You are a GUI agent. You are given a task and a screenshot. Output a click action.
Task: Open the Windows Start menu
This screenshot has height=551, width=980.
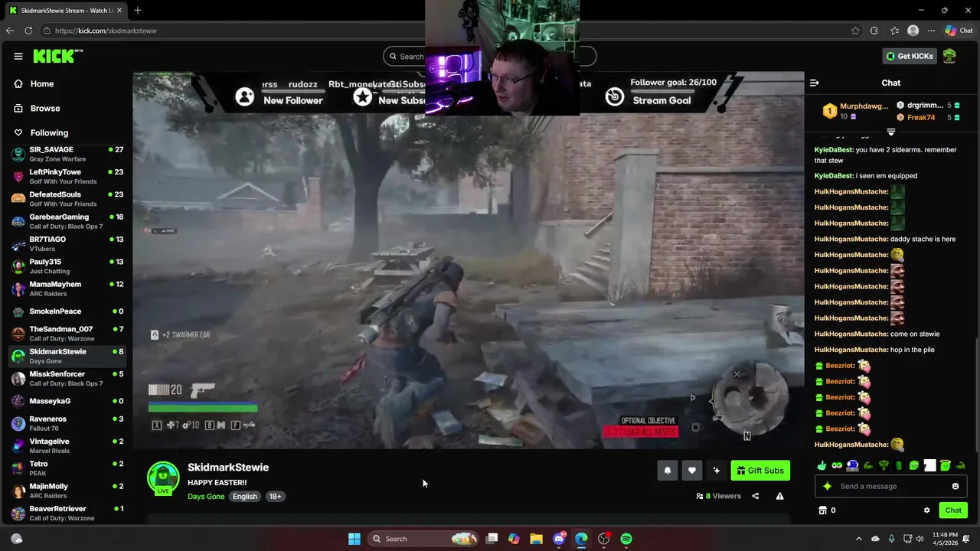(x=354, y=539)
